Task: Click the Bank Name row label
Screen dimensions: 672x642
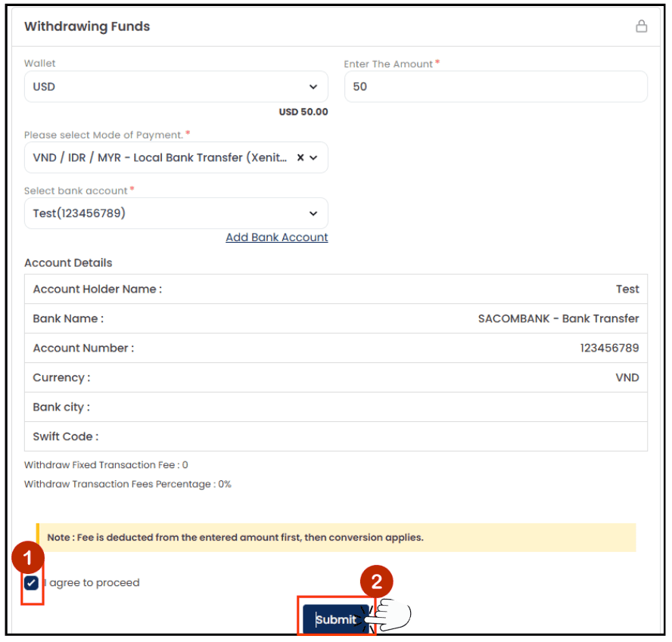Action: [x=68, y=318]
